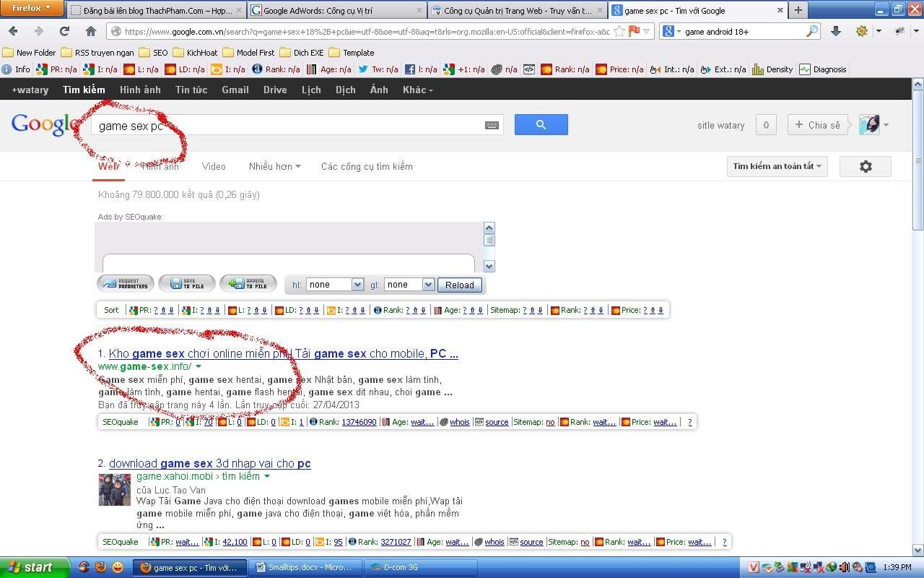Open Google search settings gear

pyautogui.click(x=866, y=166)
